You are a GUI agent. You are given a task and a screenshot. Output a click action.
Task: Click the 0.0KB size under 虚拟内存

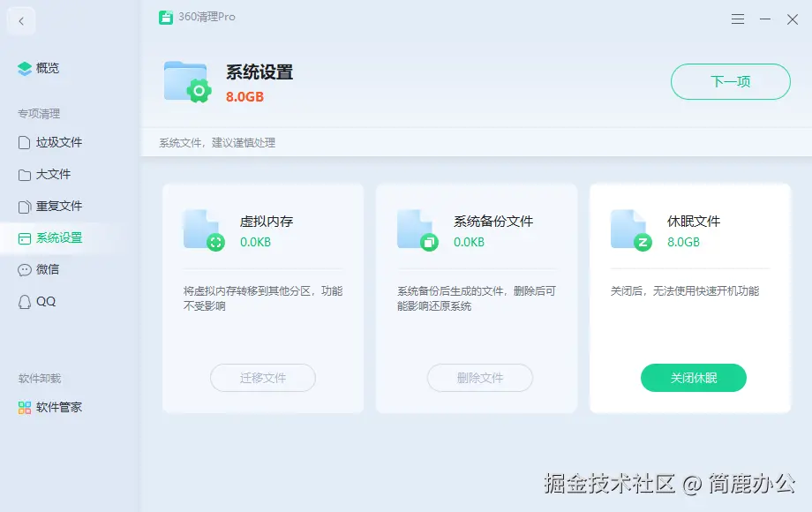pos(255,242)
